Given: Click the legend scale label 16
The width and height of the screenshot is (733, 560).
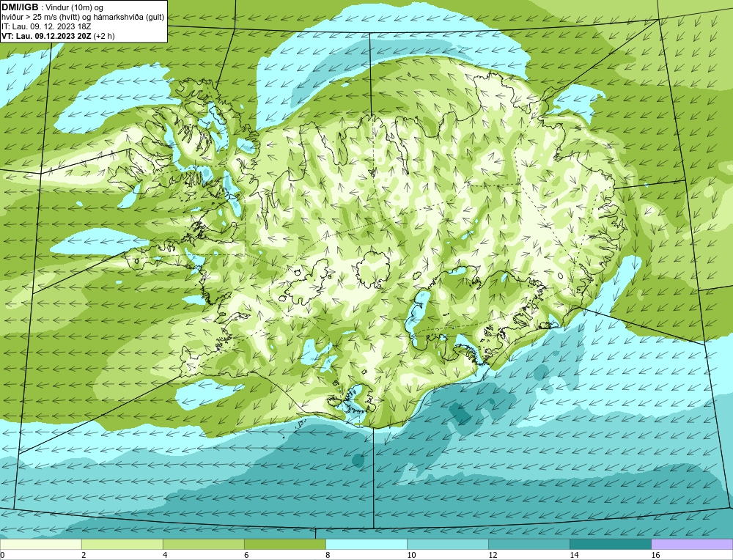Looking at the screenshot, I should (x=655, y=555).
